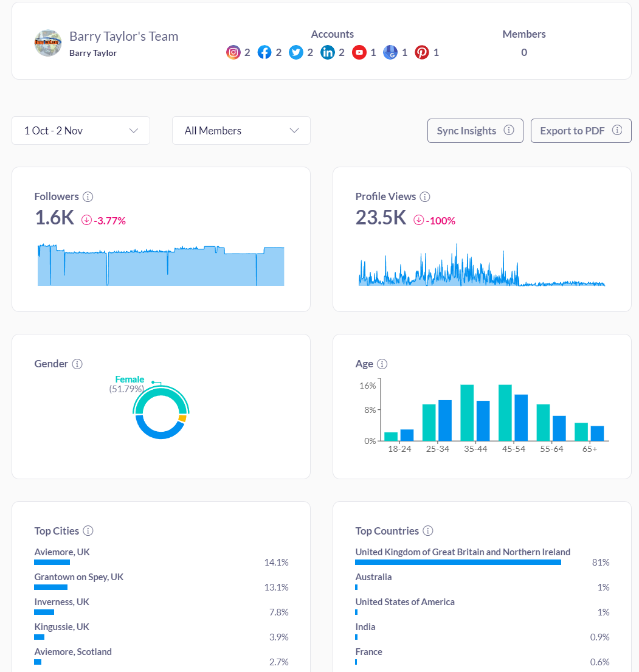Click the info icon beside Profile Views
The height and width of the screenshot is (672, 639).
(x=425, y=196)
